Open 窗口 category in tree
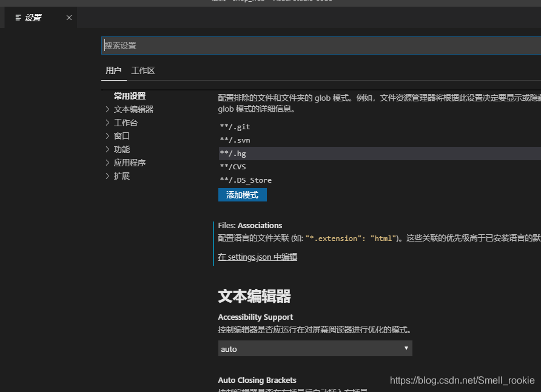 tap(122, 136)
